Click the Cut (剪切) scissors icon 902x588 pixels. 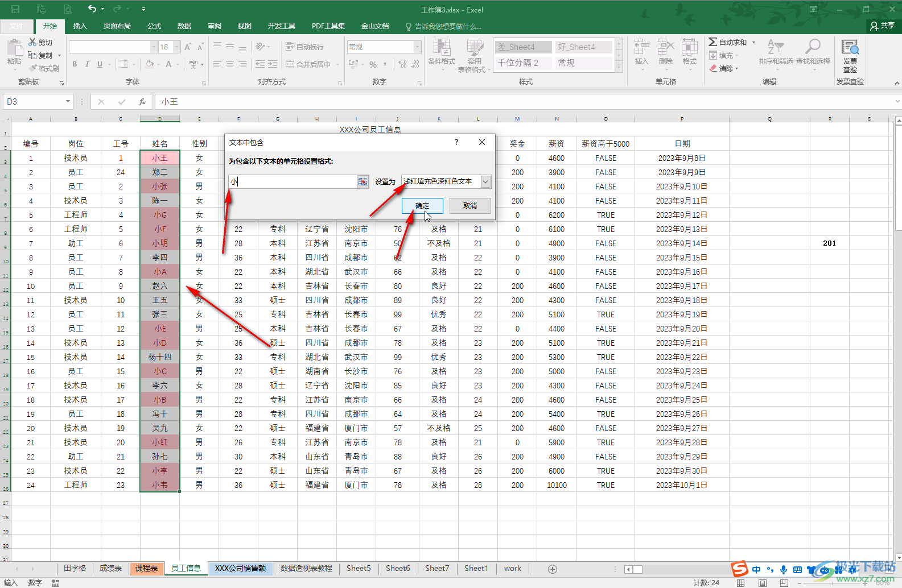32,43
